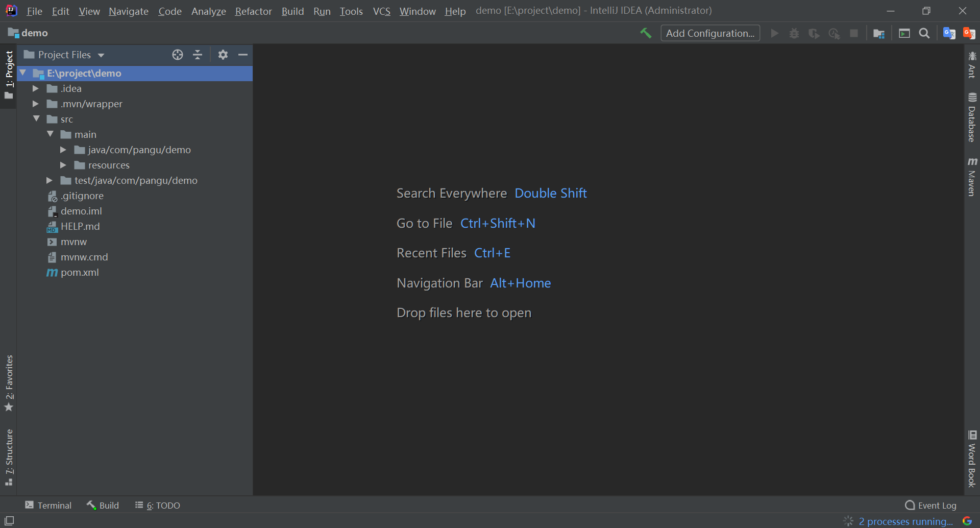Click the Collapse All icon in Project panel
Viewport: 980px width, 528px height.
[198, 55]
